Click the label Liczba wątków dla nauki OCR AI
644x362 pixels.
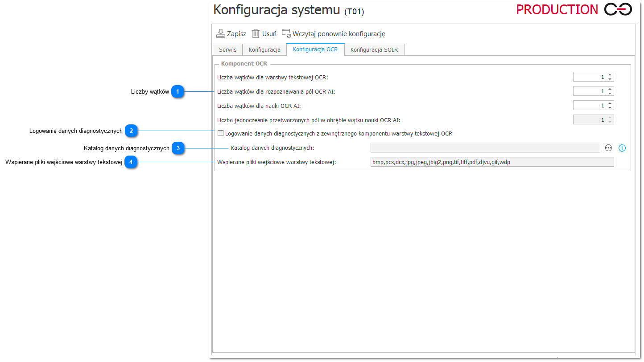coord(259,106)
